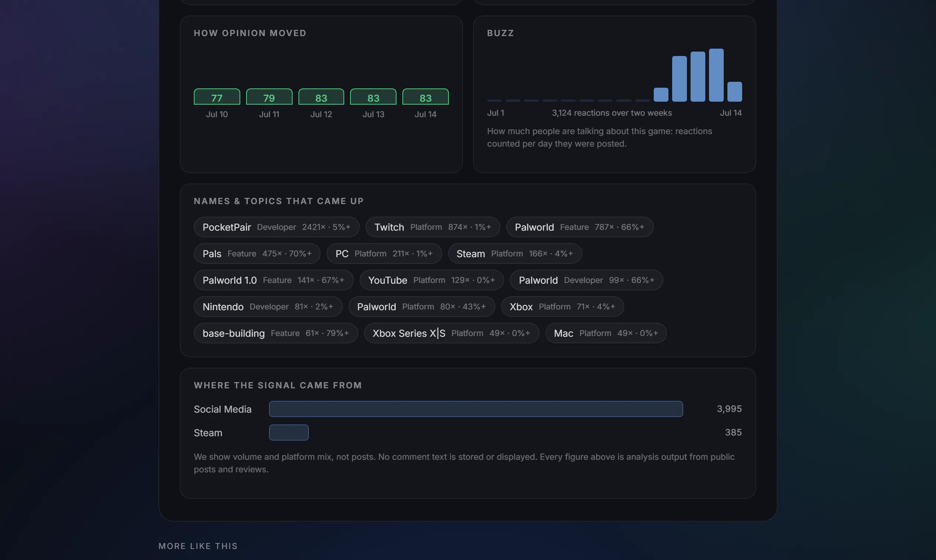Select the PC Platform topic chip
The image size is (936, 560).
(384, 253)
